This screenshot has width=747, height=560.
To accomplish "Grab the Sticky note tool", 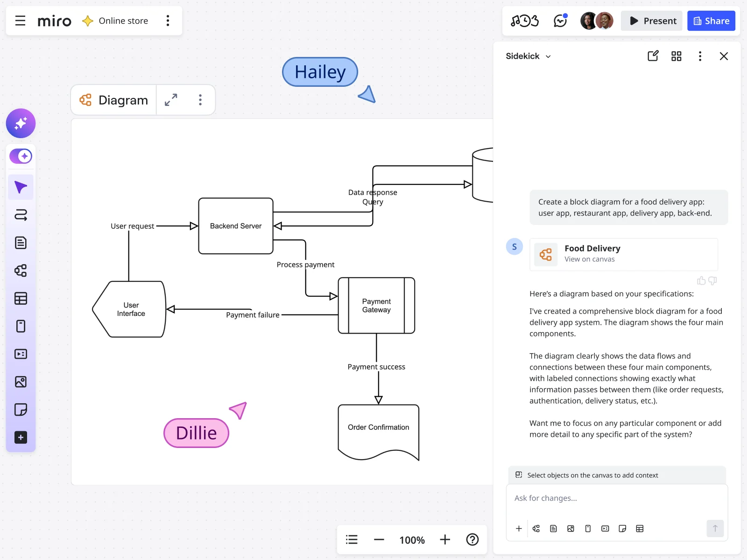I will tap(21, 410).
